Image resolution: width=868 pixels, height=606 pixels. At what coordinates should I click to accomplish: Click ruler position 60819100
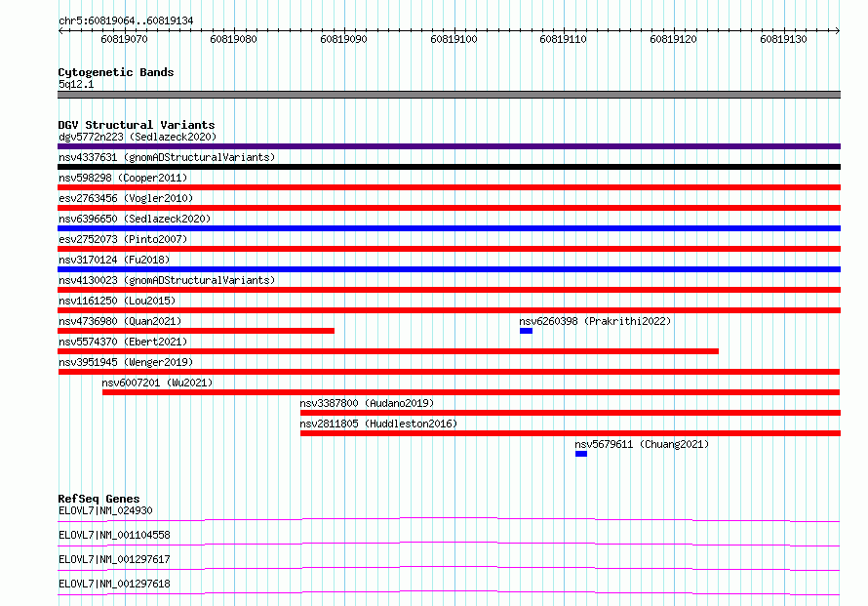click(x=454, y=39)
